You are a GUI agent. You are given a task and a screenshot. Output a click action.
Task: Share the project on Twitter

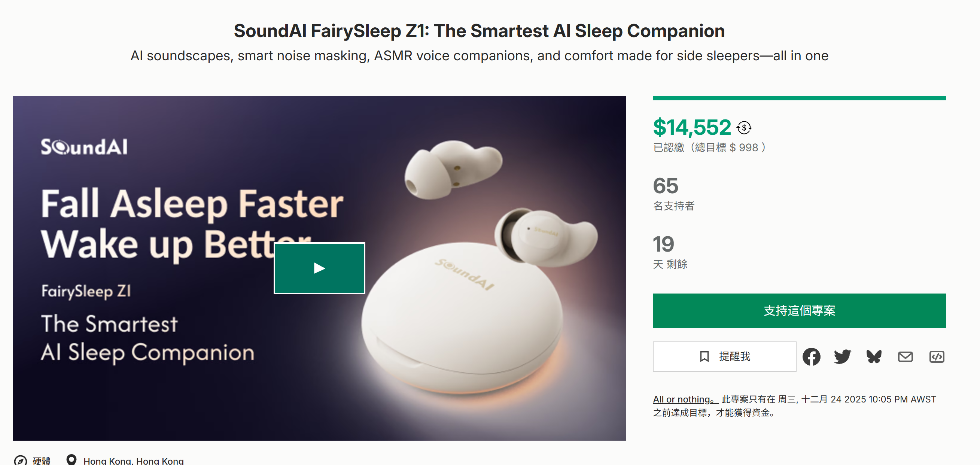point(843,356)
